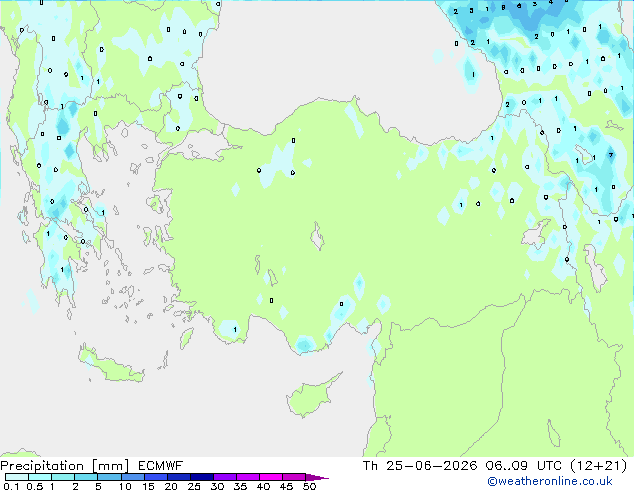
Task: Click the 5 to 10 mm legend swatch
Action: point(109,477)
